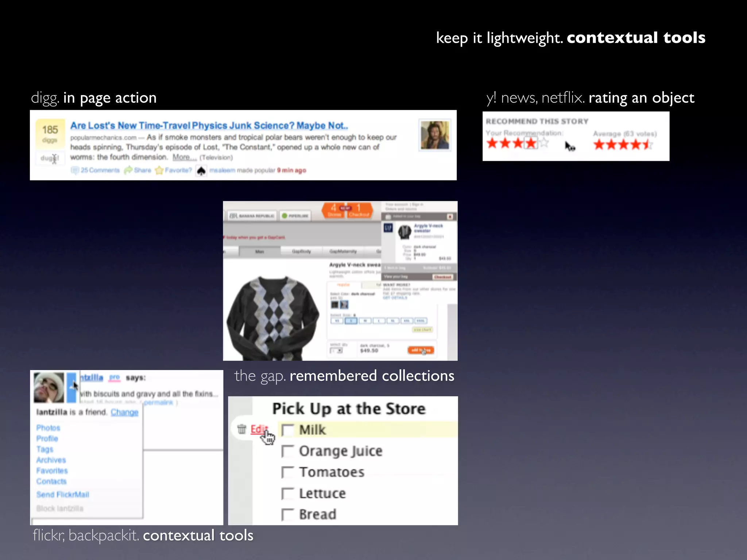Set fifth empty star in Your Recommendation

coord(544,143)
